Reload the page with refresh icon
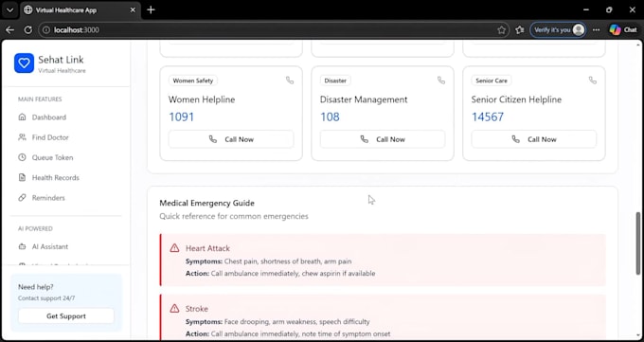Image resolution: width=644 pixels, height=342 pixels. tap(27, 30)
